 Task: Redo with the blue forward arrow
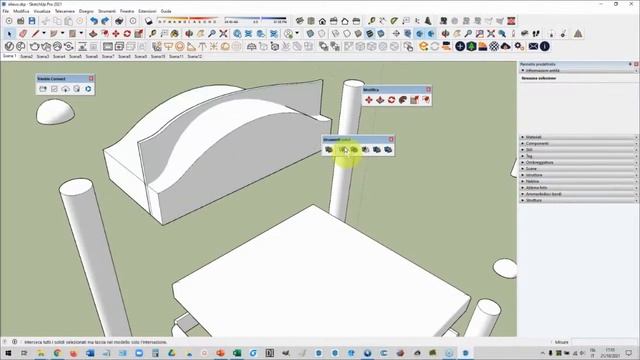click(x=105, y=21)
